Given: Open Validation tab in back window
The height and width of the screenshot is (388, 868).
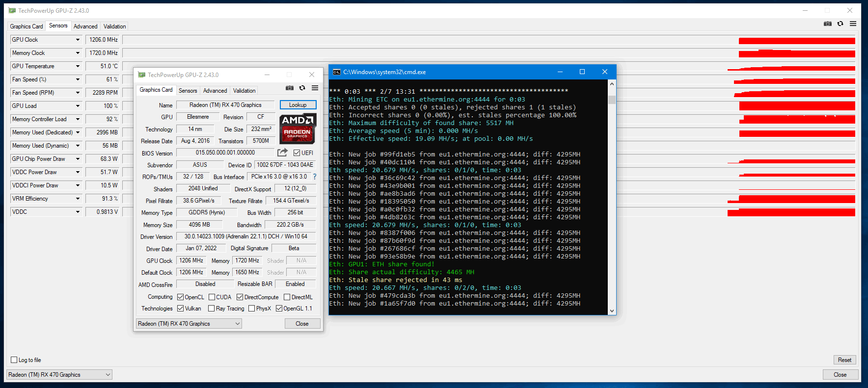Looking at the screenshot, I should [115, 26].
